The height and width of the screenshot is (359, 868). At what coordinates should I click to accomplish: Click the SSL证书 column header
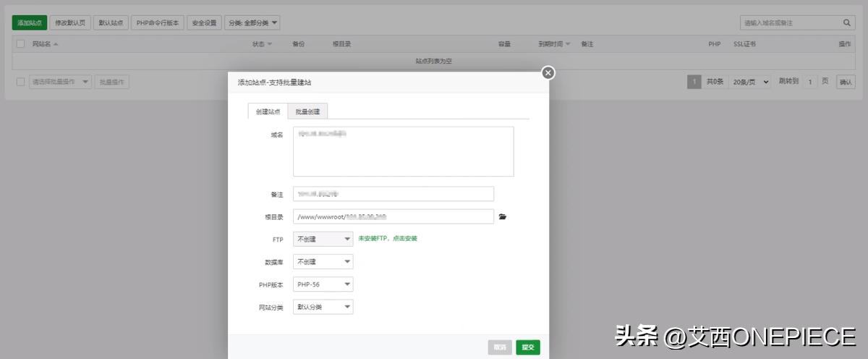pos(745,44)
